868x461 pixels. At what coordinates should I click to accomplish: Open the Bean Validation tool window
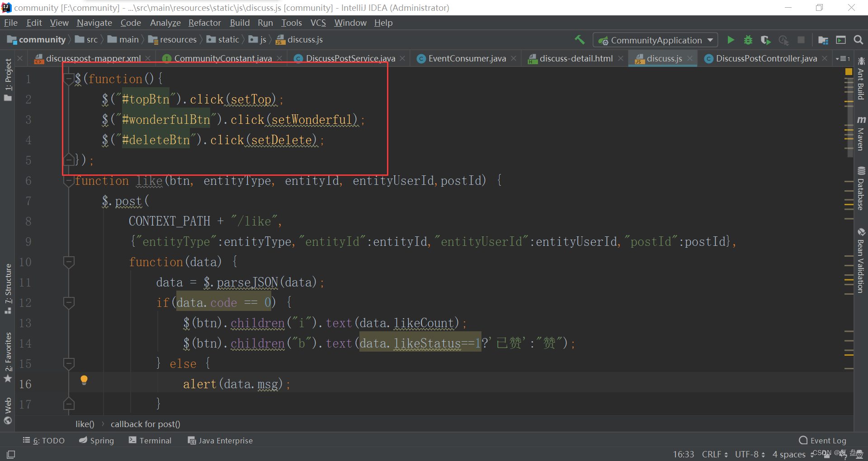click(861, 261)
